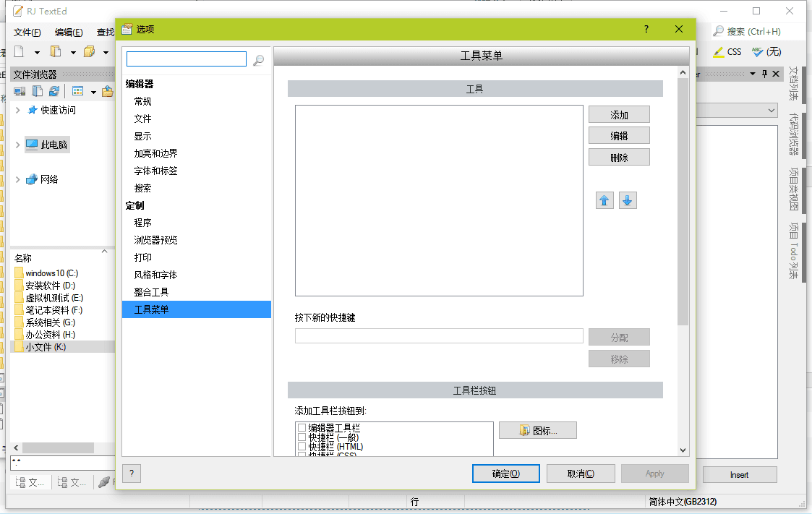Click the 添加 button
This screenshot has width=812, height=514.
pos(619,115)
